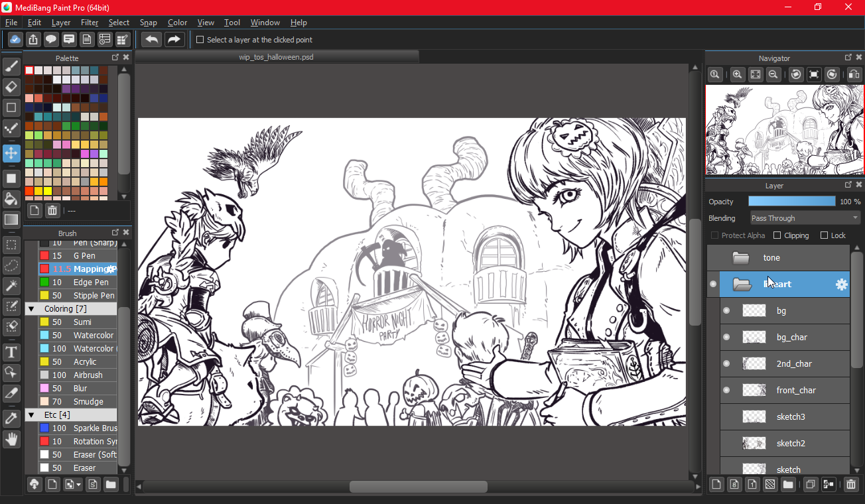Image resolution: width=865 pixels, height=504 pixels.
Task: Open the Window menu
Action: click(265, 23)
